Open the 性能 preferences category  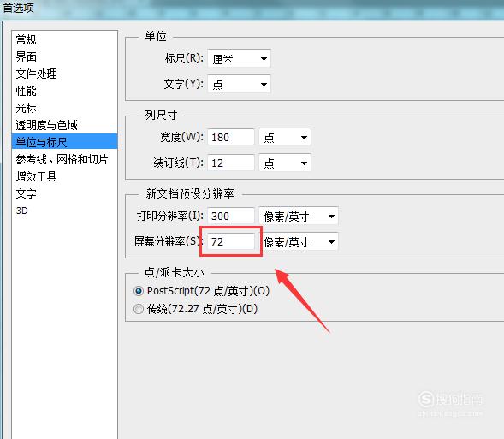26,91
